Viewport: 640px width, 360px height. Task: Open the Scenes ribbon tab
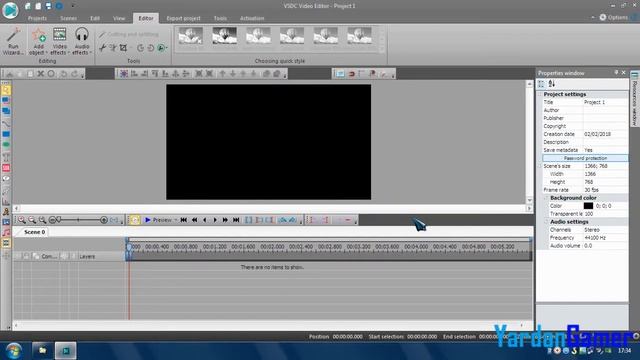68,18
